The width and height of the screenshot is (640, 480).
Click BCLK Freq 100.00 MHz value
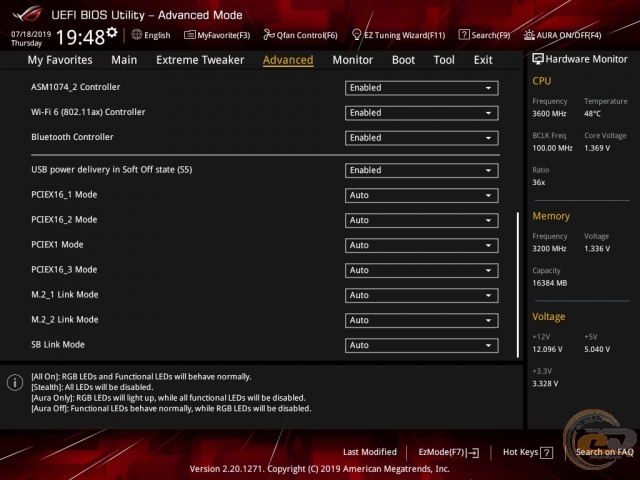tap(552, 148)
